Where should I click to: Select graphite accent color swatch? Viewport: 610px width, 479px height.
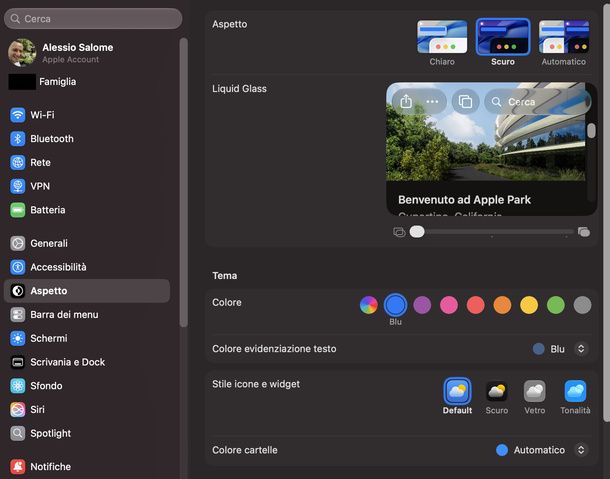click(582, 305)
